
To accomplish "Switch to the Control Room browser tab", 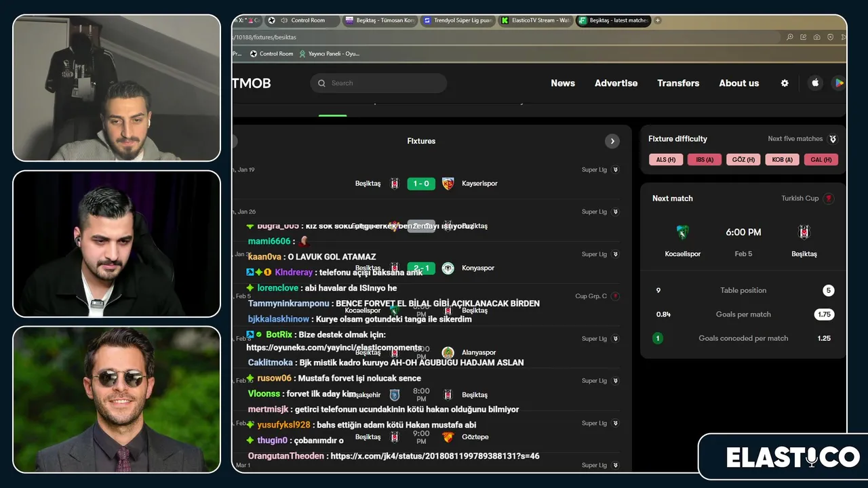I will point(301,20).
